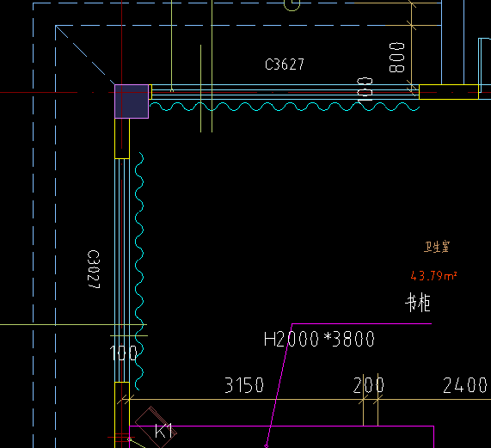The height and width of the screenshot is (448, 491).
Task: Select the yellow wall block at top right
Action: pos(449,92)
